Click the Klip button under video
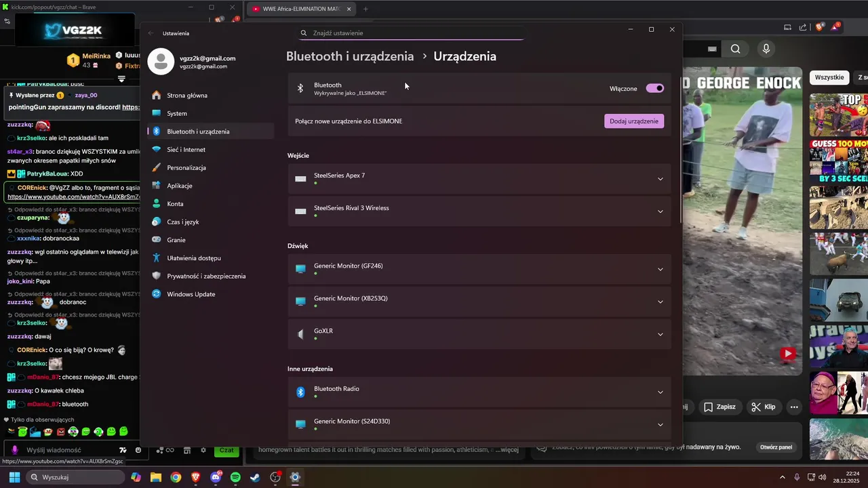The image size is (868, 488). tap(763, 407)
